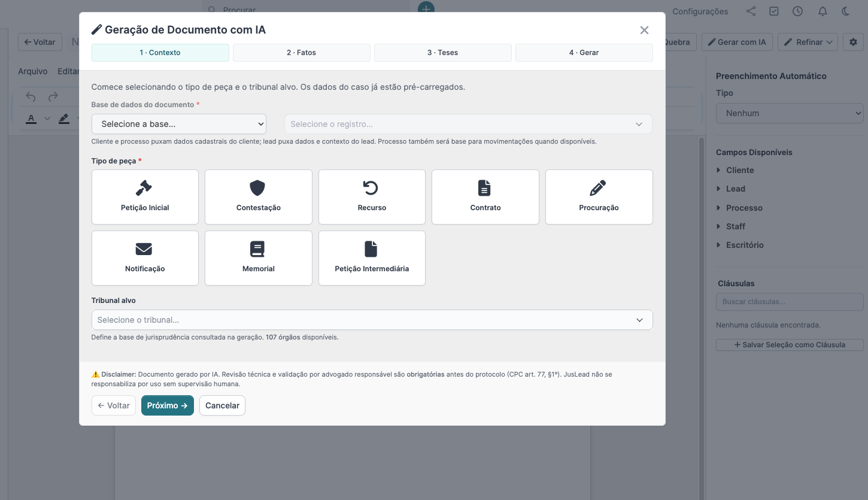Image resolution: width=868 pixels, height=500 pixels.
Task: Open the Tipo Nenhum dropdown
Action: (790, 113)
